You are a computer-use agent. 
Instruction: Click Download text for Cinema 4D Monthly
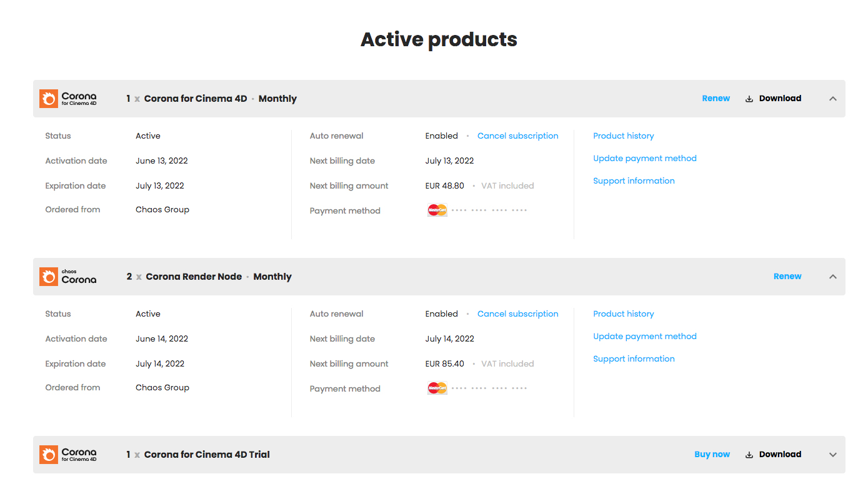coord(780,98)
